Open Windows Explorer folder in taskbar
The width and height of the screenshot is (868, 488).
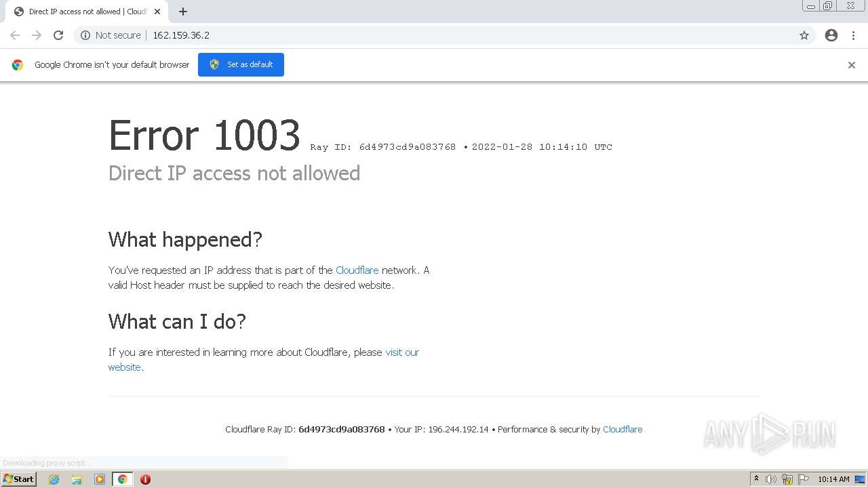coord(77,479)
